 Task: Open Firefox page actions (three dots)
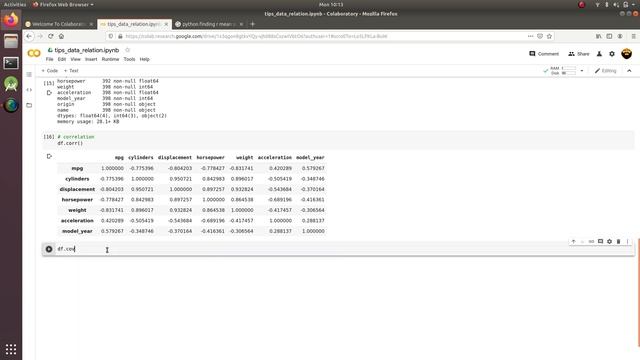pyautogui.click(x=530, y=36)
